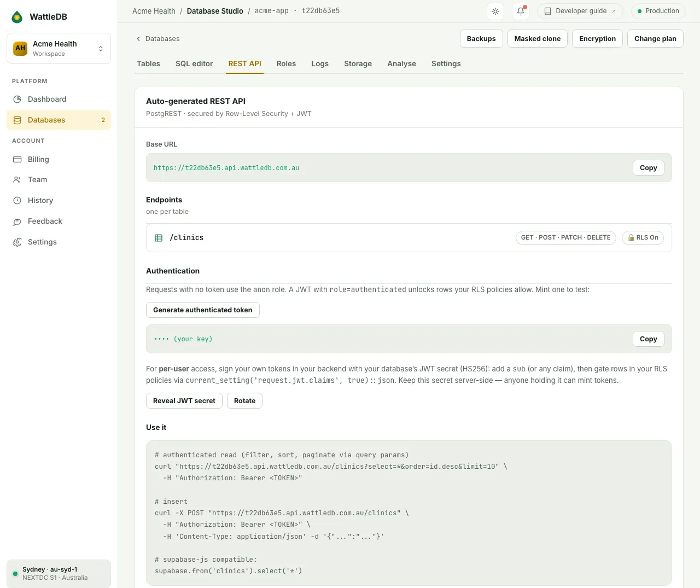Screen dimensions: 700x588
Task: Click the Encryption button
Action: [597, 39]
